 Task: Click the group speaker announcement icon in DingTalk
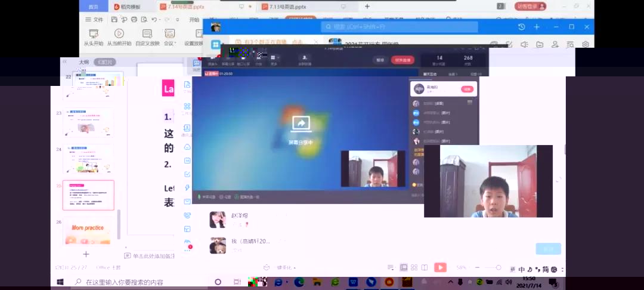[x=525, y=44]
